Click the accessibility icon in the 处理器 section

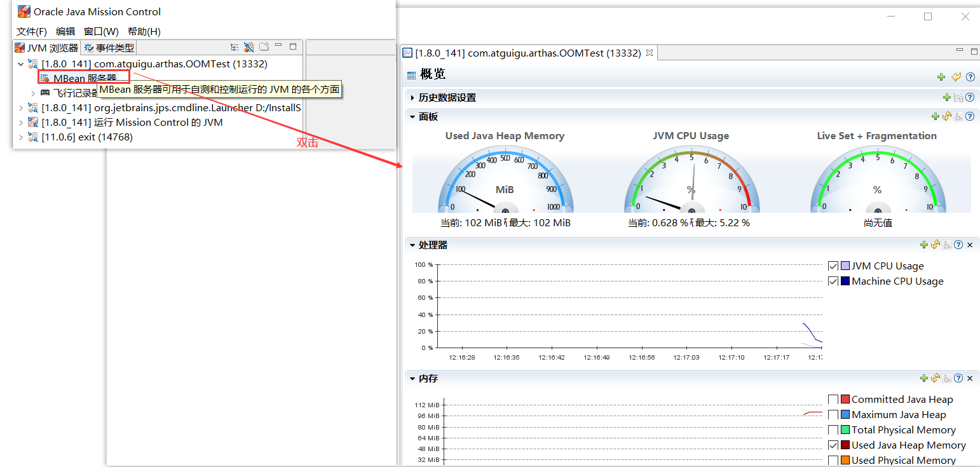(947, 245)
